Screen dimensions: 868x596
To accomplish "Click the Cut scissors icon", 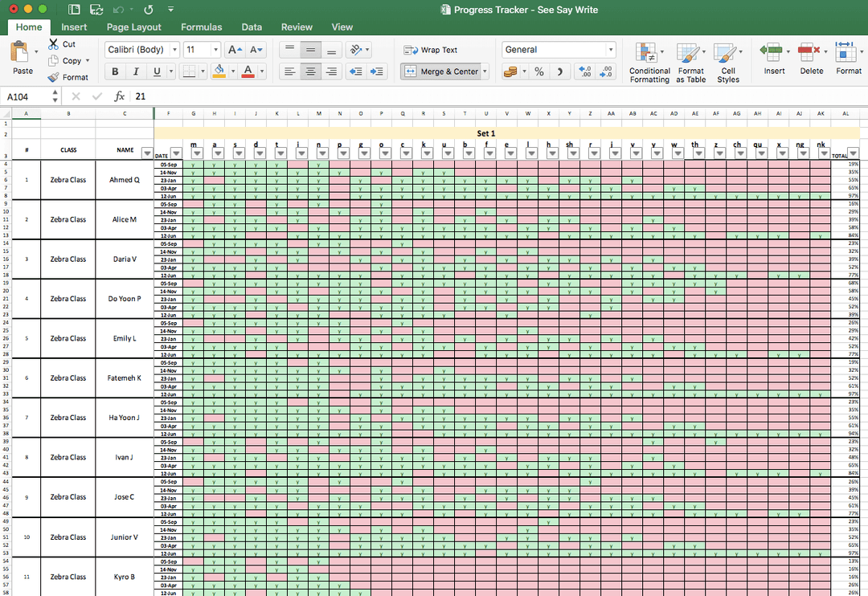I will point(54,44).
